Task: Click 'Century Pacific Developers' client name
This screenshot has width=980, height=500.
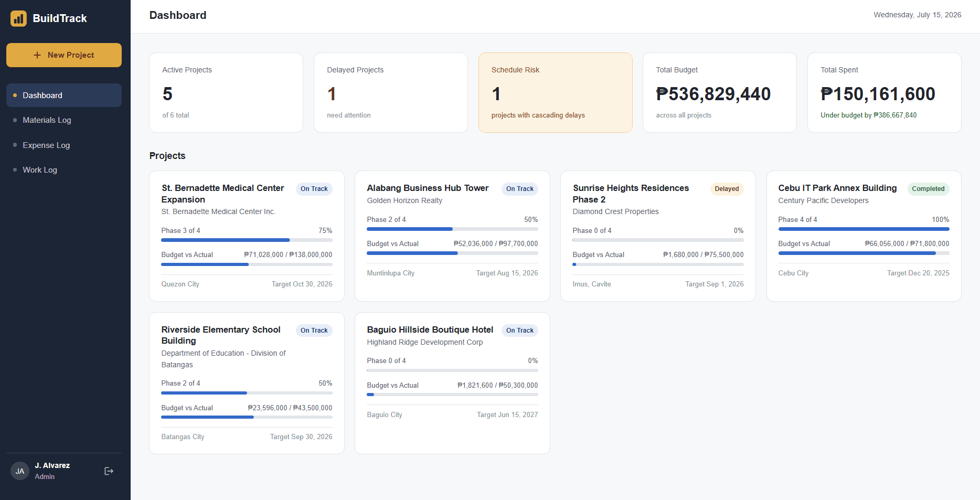Action: pyautogui.click(x=823, y=200)
